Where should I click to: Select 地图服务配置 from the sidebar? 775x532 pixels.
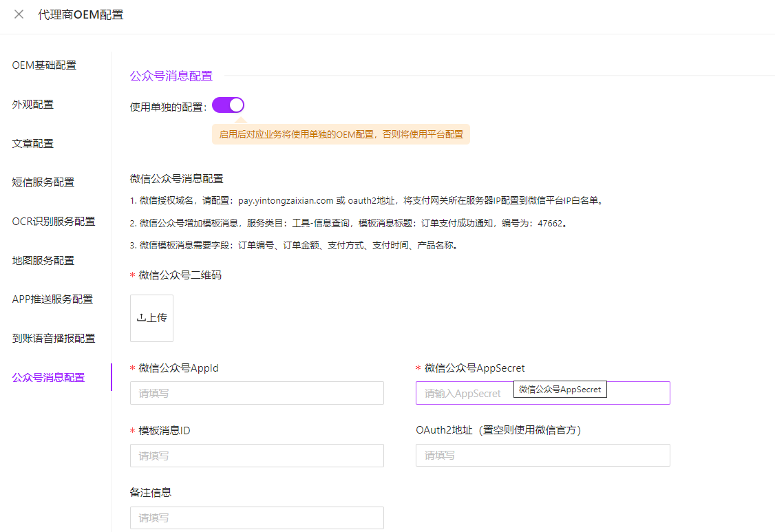coord(43,261)
